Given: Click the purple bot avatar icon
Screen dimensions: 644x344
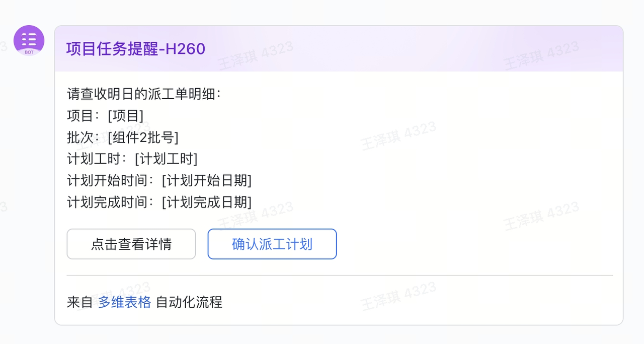Looking at the screenshot, I should (x=29, y=39).
